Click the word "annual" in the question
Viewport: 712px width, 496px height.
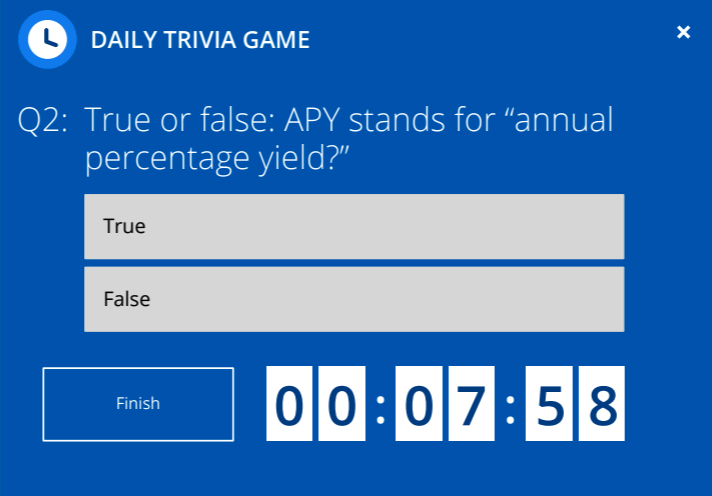(564, 119)
